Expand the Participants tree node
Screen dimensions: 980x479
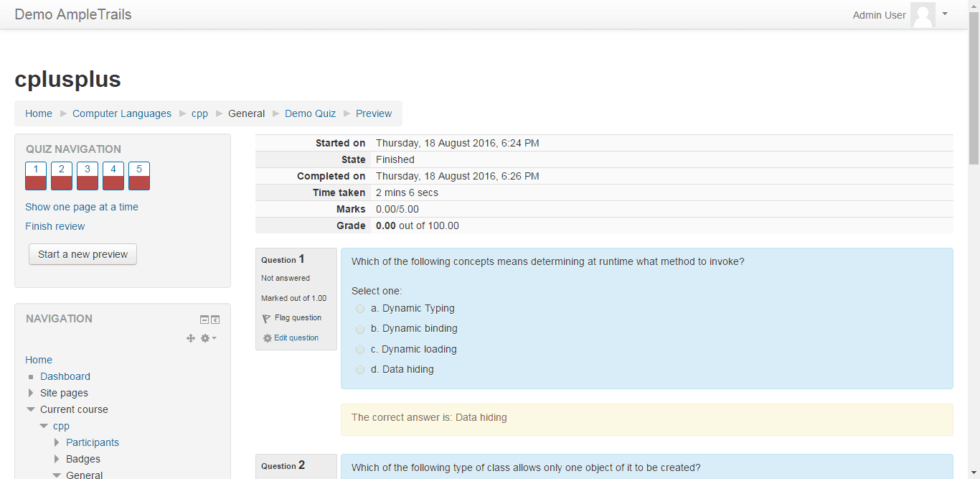point(57,442)
